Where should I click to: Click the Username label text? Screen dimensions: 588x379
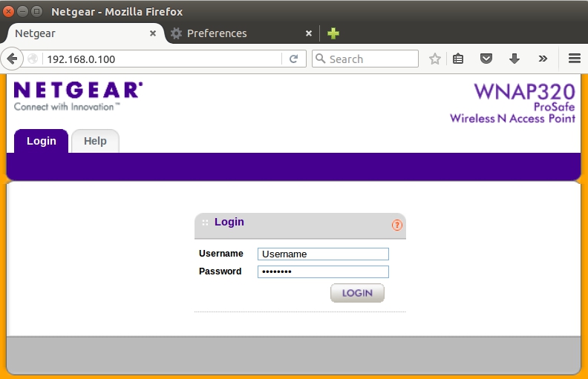[x=221, y=254]
